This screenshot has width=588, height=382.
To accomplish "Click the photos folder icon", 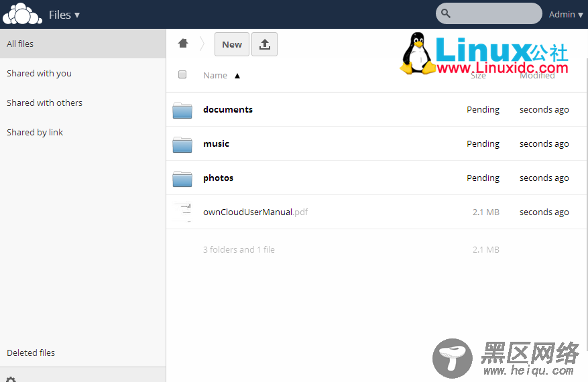I will click(182, 178).
